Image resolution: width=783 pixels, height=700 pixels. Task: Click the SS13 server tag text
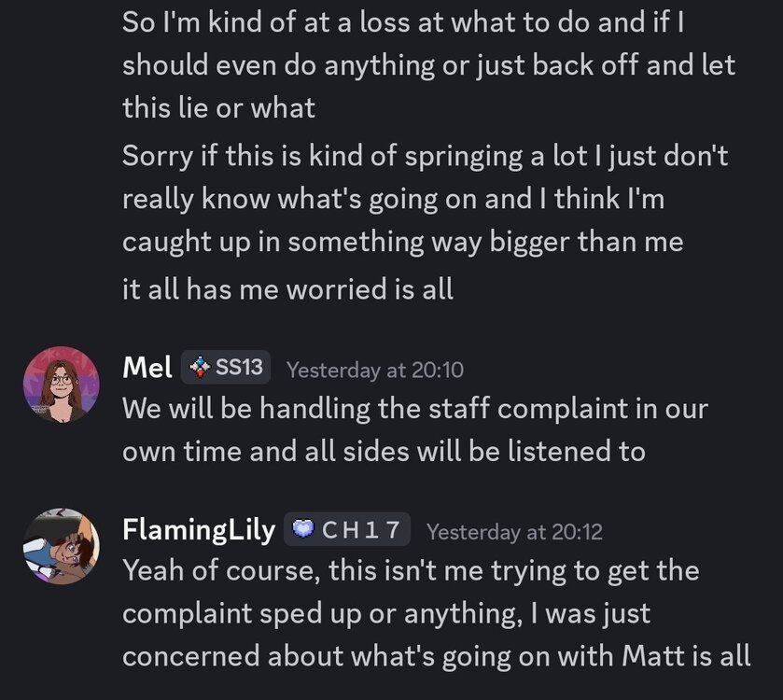[239, 368]
